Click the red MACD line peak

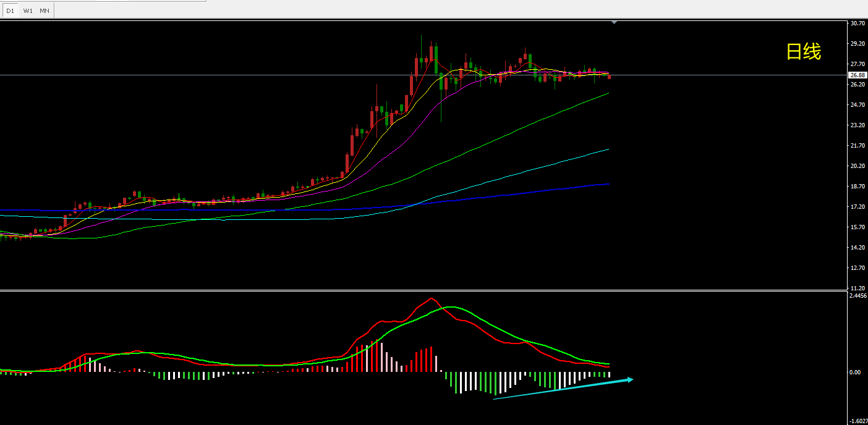(x=431, y=299)
